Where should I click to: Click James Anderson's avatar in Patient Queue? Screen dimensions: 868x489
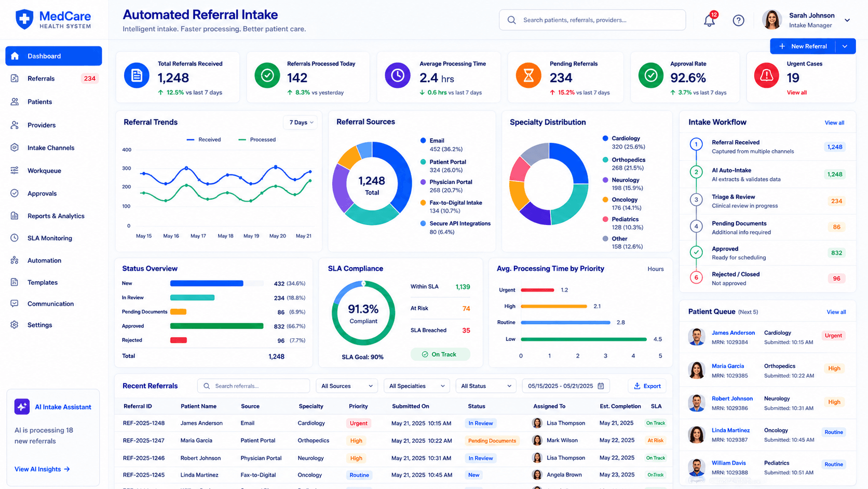point(697,337)
